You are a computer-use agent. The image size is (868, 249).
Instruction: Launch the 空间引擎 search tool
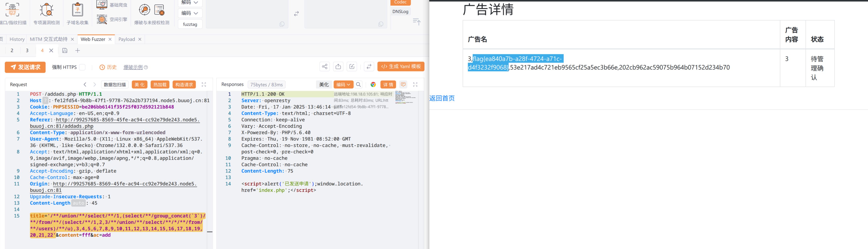(x=112, y=19)
